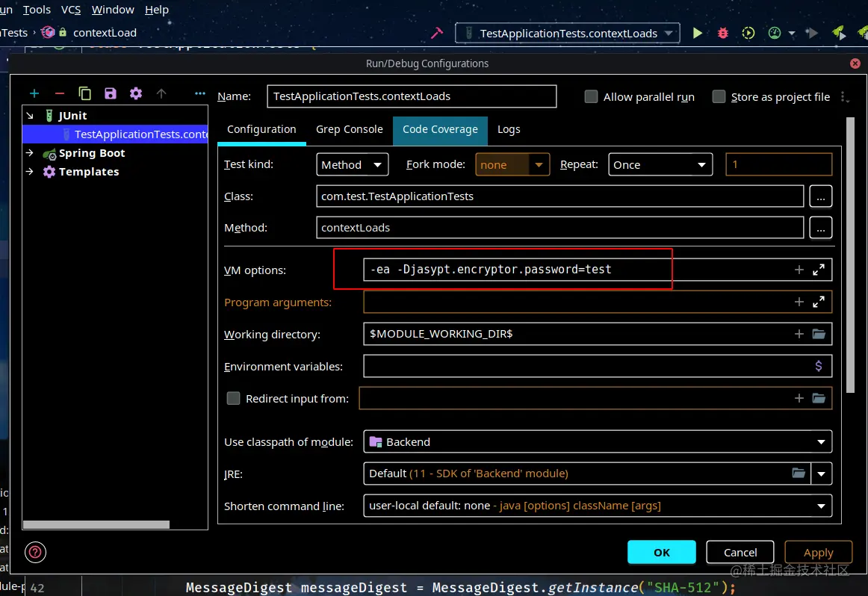Click the Name input field
The height and width of the screenshot is (596, 868).
(412, 96)
